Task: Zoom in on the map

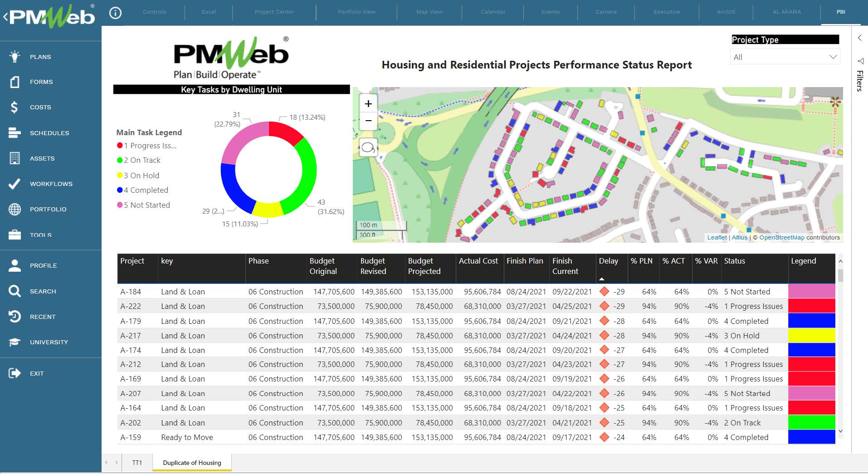Action: [368, 103]
